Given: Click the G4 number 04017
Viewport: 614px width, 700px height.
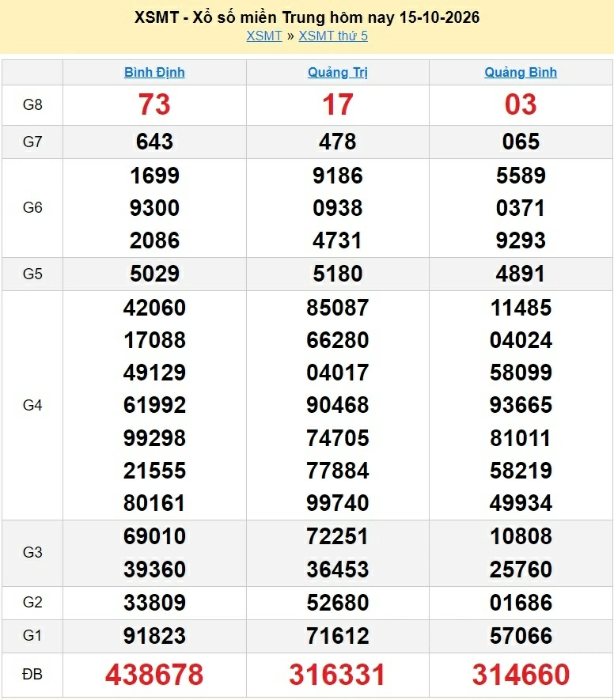Looking at the screenshot, I should click(x=338, y=373).
